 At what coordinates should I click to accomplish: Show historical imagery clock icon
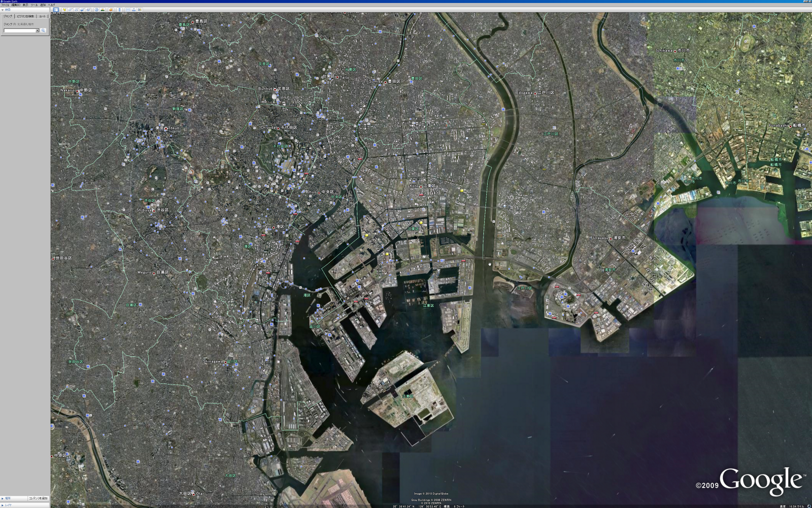click(96, 10)
